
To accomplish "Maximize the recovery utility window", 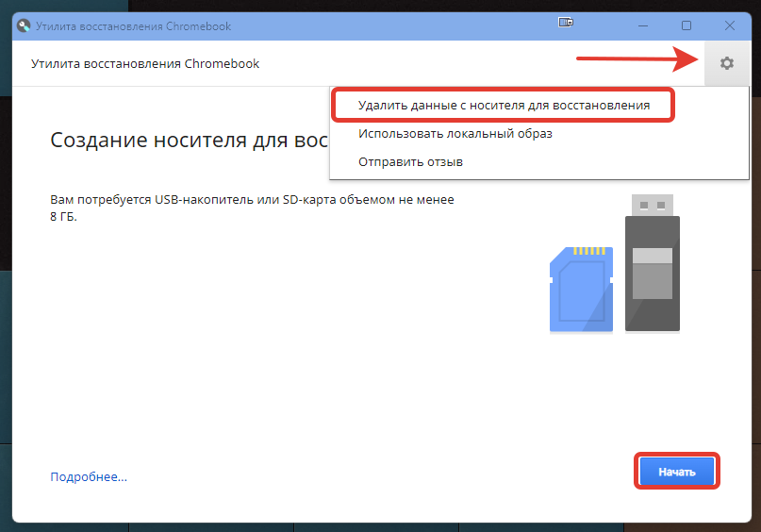I will coord(687,25).
